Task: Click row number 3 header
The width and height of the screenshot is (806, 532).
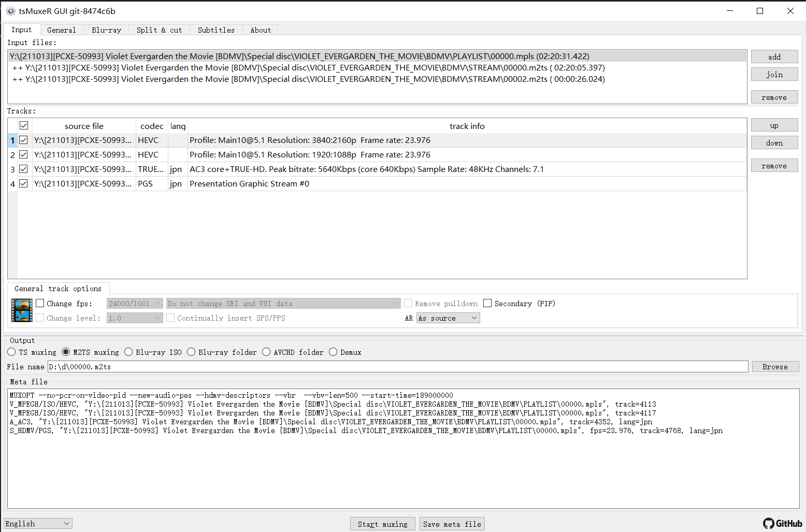Action: click(x=12, y=169)
